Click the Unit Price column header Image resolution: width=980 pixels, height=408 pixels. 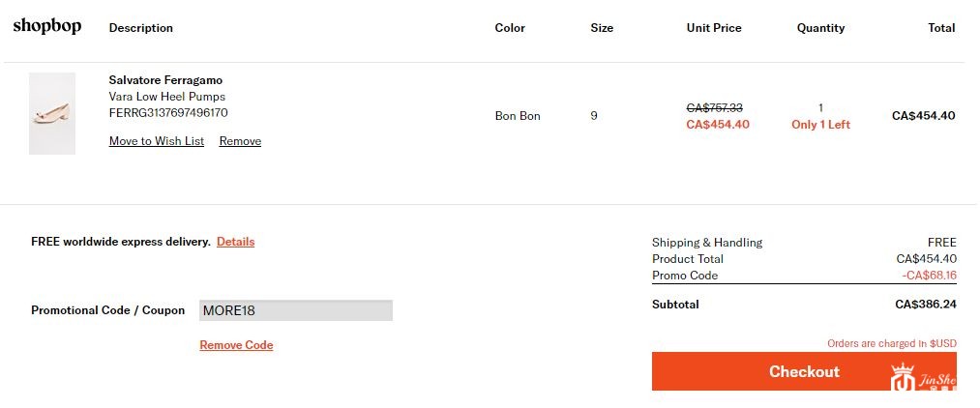(714, 28)
